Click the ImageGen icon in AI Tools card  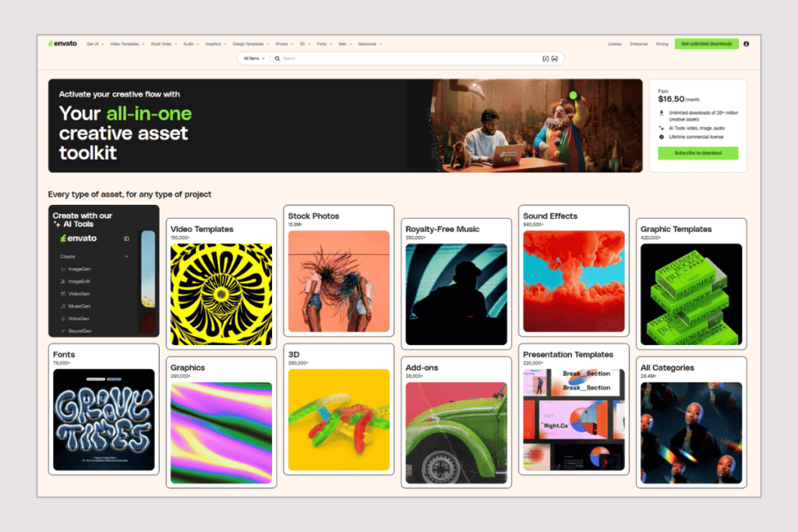(63, 269)
